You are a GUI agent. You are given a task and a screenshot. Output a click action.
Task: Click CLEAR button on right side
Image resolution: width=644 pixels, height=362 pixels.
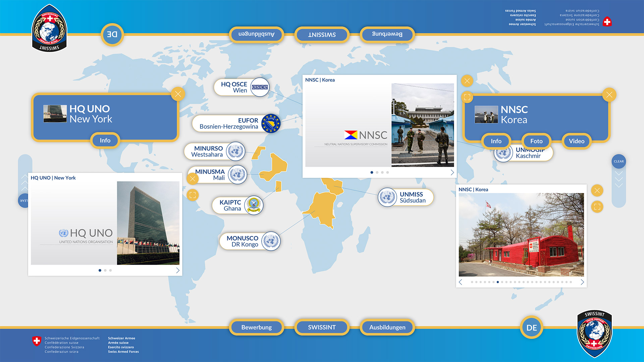619,161
